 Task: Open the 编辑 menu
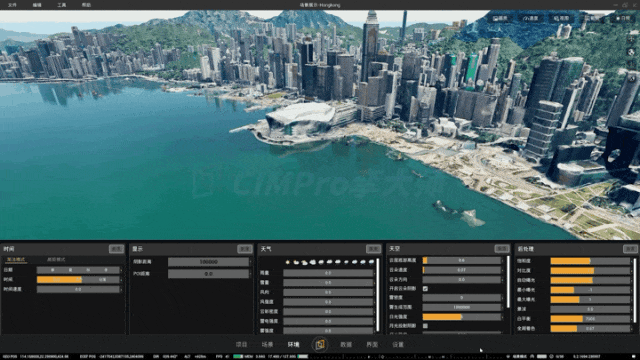click(37, 5)
